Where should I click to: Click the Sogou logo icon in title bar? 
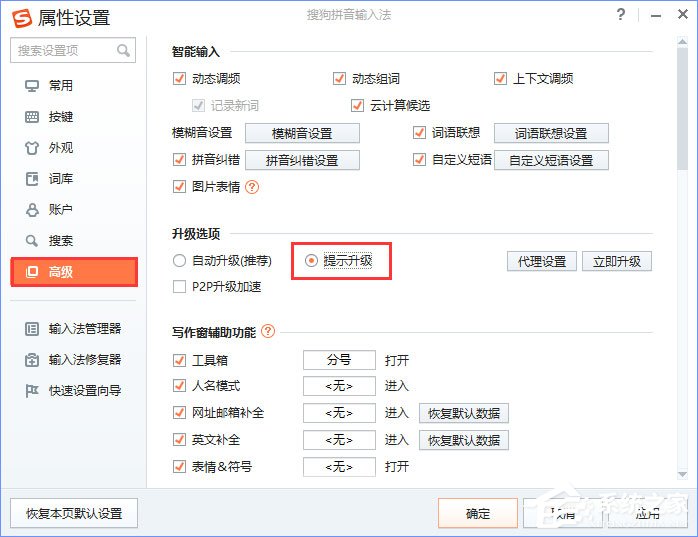(22, 18)
